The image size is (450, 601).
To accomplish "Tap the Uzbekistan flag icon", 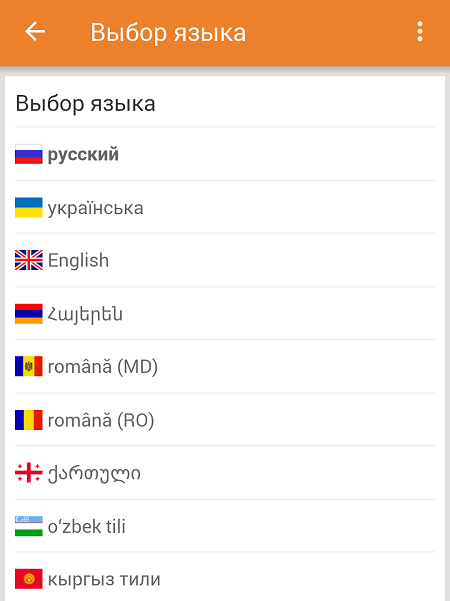I will (29, 526).
